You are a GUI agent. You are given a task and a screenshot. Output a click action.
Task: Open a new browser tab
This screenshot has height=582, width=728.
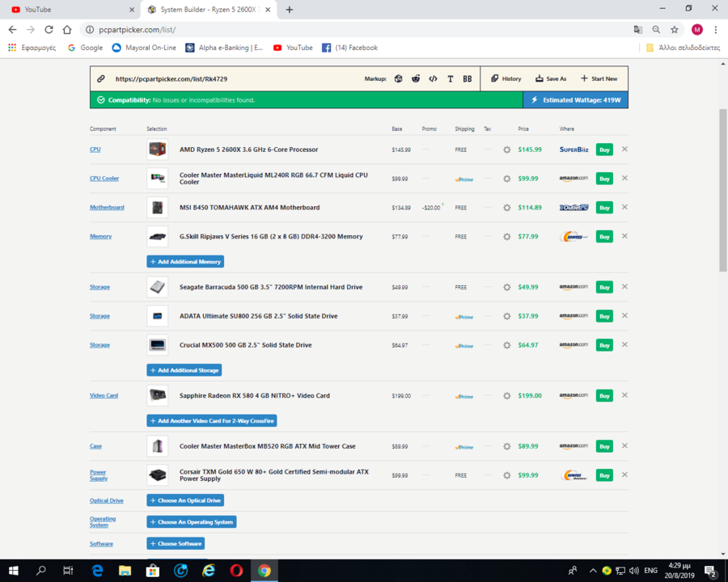click(x=290, y=10)
